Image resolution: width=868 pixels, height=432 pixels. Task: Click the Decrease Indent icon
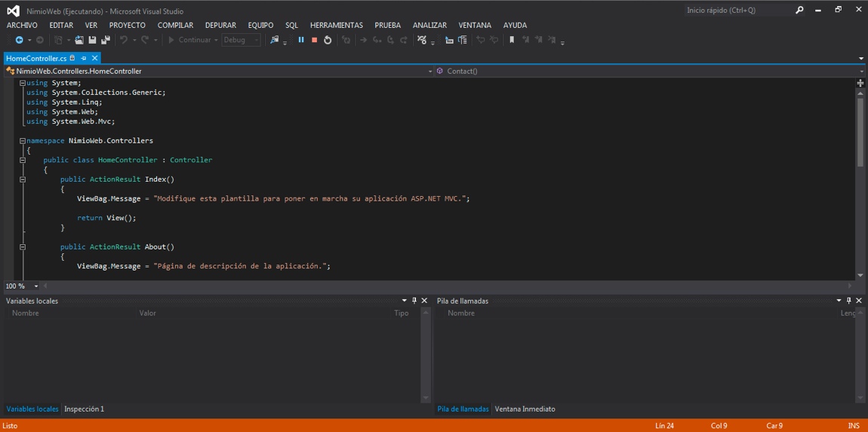pyautogui.click(x=449, y=40)
